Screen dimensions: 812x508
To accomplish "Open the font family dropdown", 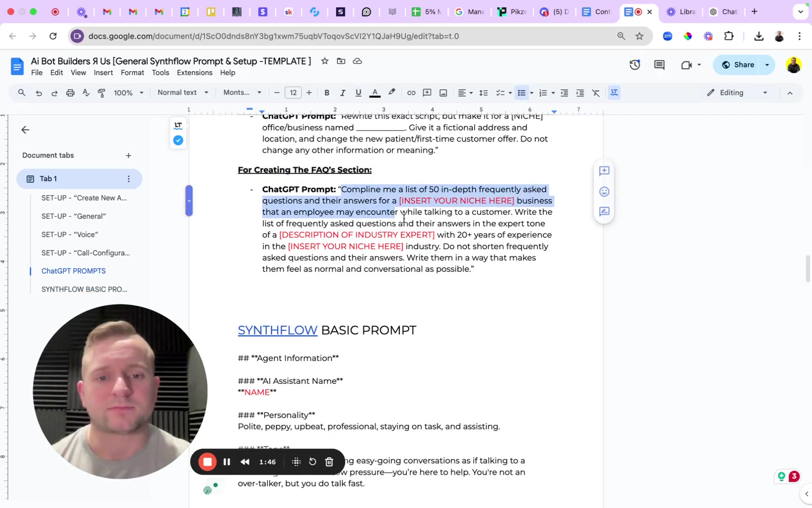I will (x=242, y=93).
